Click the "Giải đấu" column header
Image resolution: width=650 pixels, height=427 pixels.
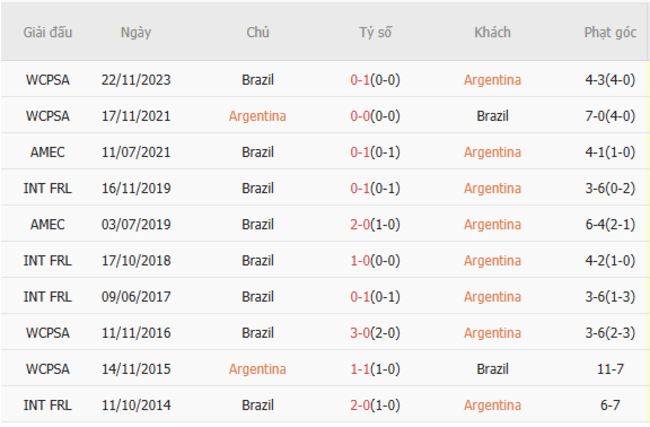pos(48,32)
